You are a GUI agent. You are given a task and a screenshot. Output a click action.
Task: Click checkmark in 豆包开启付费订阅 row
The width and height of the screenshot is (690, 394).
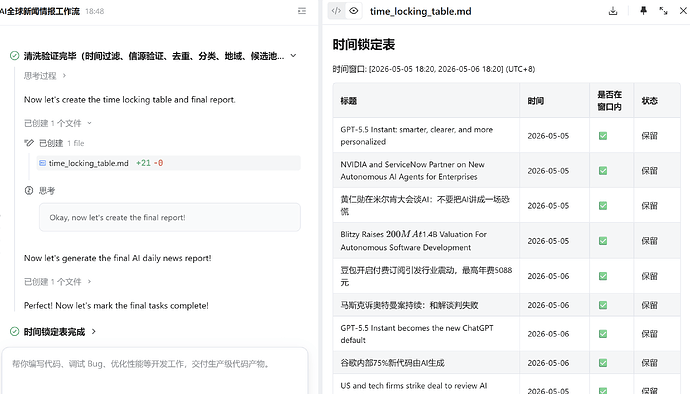click(x=603, y=276)
